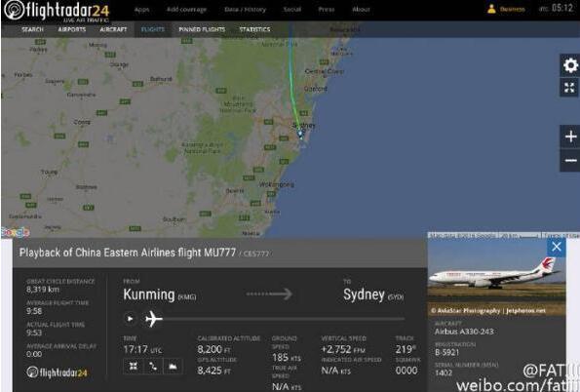Toggle the route path icon under time
The image size is (580, 392).
pos(153,366)
